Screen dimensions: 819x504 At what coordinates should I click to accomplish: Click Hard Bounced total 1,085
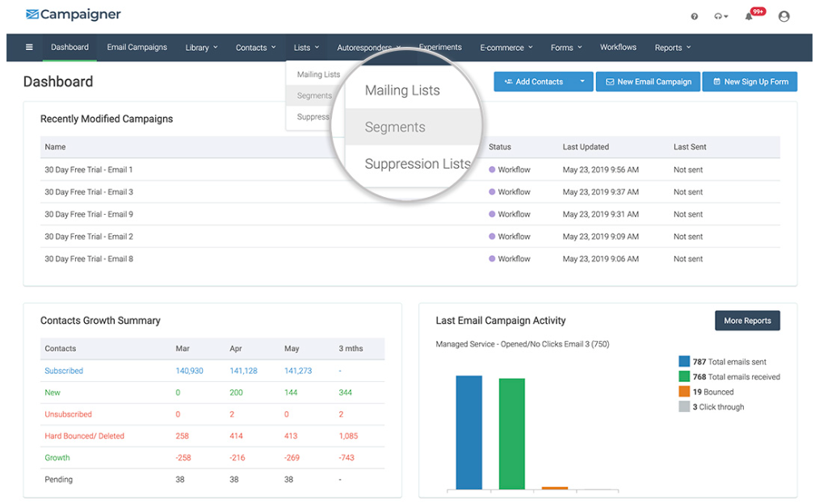click(x=348, y=436)
